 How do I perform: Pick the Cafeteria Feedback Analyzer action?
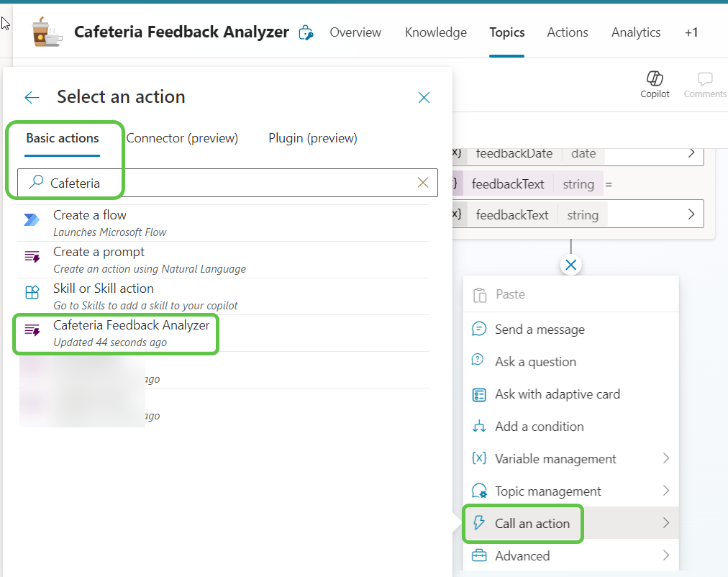coord(131,325)
